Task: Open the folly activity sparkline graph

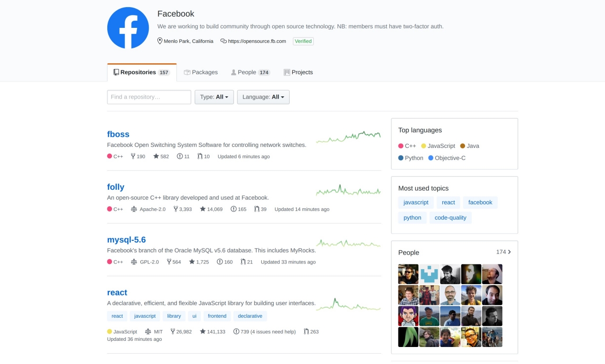Action: (348, 190)
